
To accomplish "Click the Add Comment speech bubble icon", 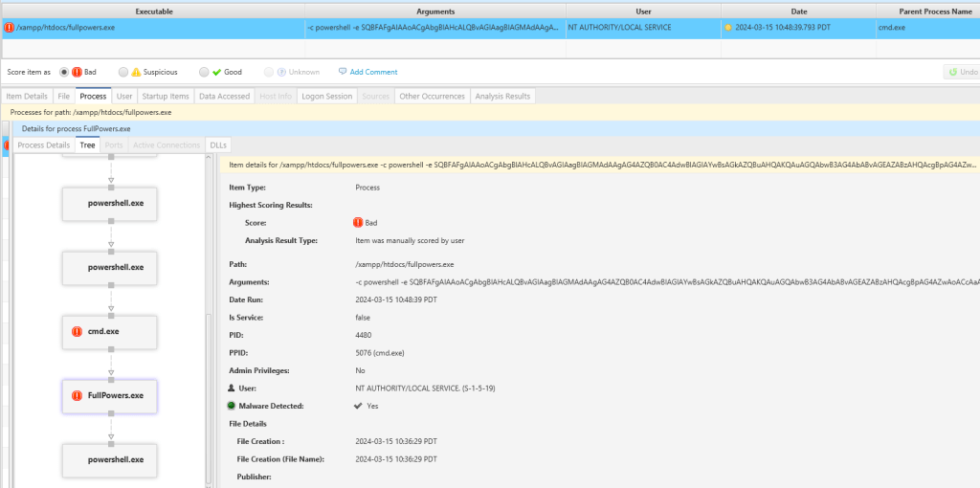I will 343,72.
